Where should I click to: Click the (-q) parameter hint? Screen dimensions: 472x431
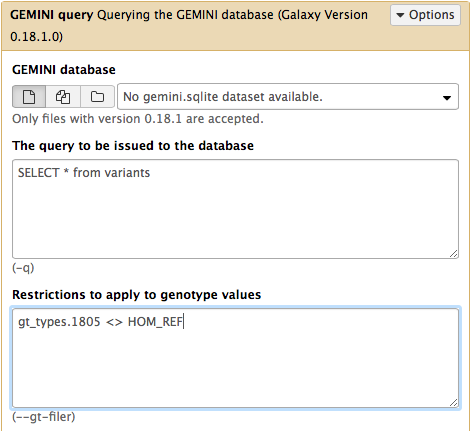(x=23, y=268)
